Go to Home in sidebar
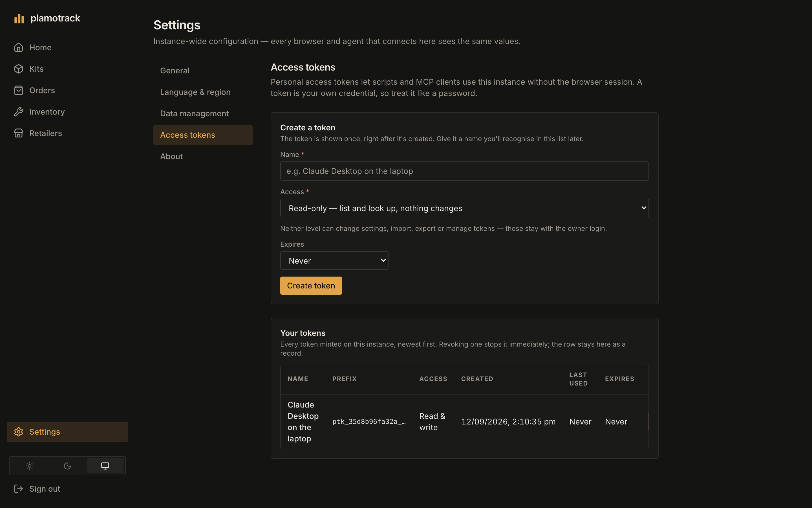The image size is (812, 508). pyautogui.click(x=67, y=47)
